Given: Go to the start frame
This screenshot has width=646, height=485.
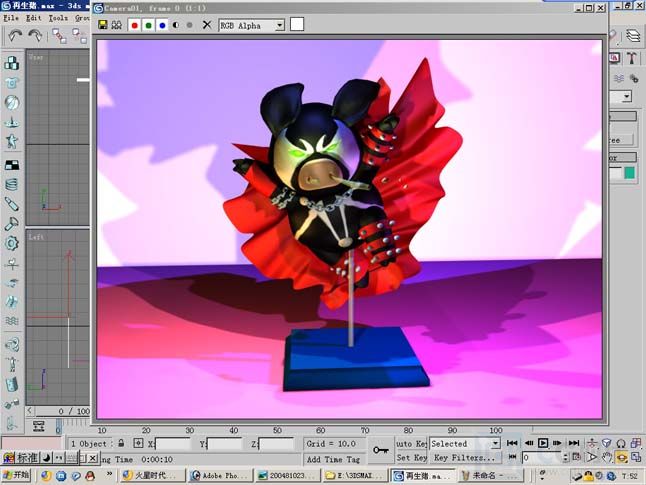Looking at the screenshot, I should (512, 443).
